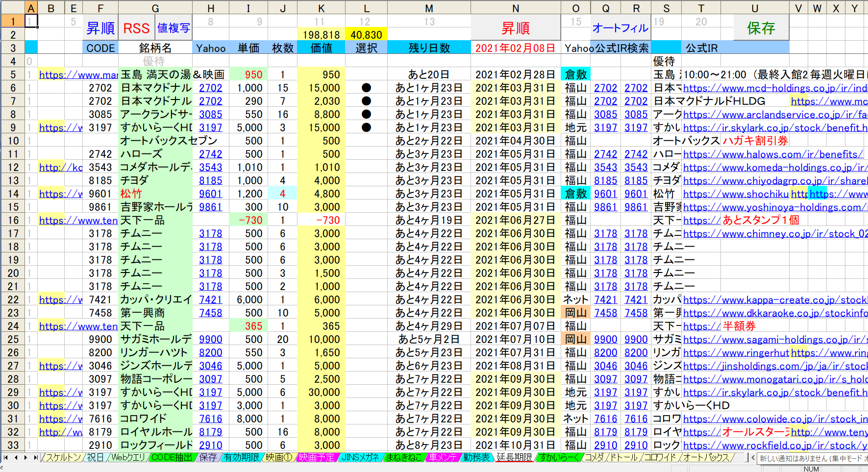Viewport: 868px width, 472px height.
Task: Switch to the 祝日 sheet tab
Action: (96, 457)
